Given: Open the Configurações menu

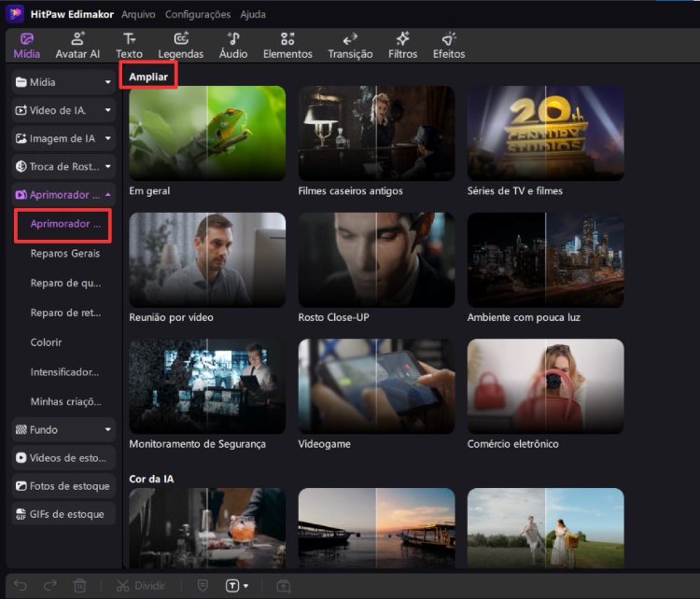Looking at the screenshot, I should point(197,14).
